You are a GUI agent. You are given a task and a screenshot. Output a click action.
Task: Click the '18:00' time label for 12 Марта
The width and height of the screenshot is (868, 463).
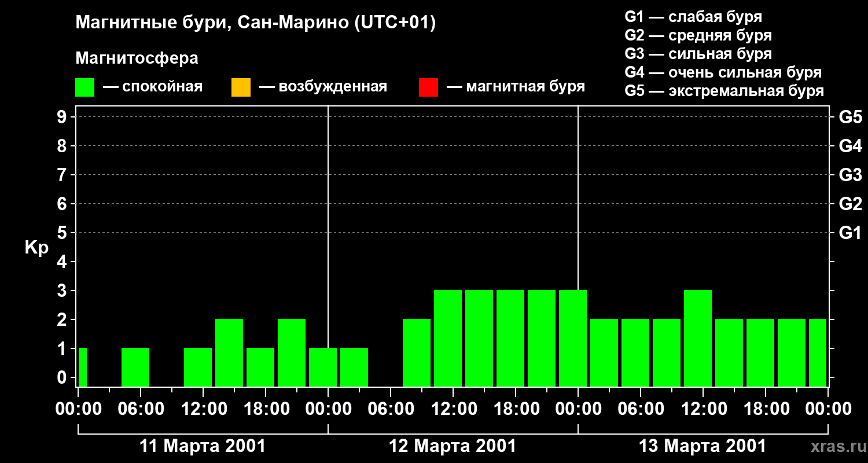click(x=516, y=409)
